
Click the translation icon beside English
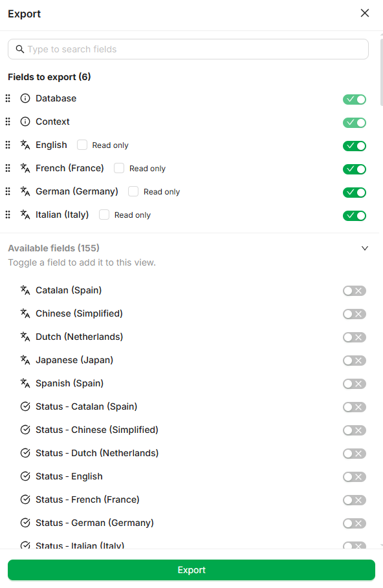(x=25, y=145)
